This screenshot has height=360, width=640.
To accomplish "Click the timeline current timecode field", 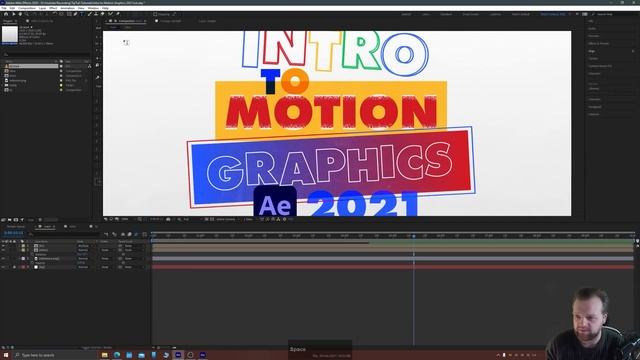I will (13, 233).
